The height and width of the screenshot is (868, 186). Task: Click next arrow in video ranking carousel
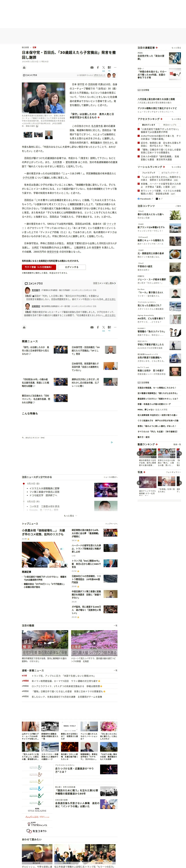(180, 454)
